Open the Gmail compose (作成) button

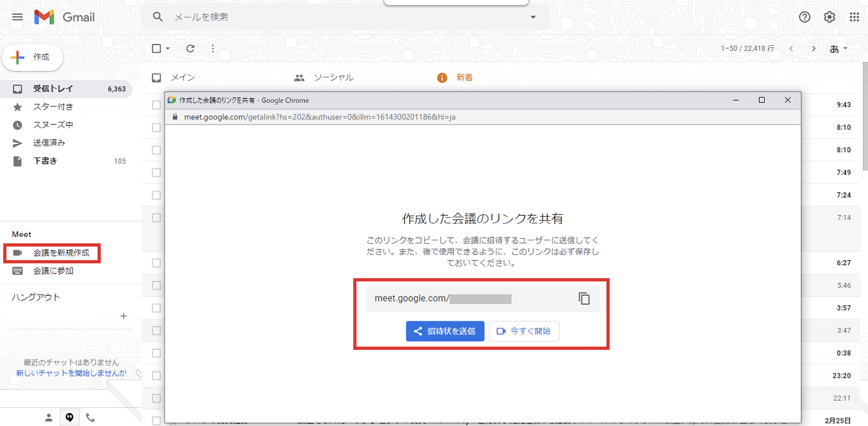pyautogui.click(x=32, y=57)
